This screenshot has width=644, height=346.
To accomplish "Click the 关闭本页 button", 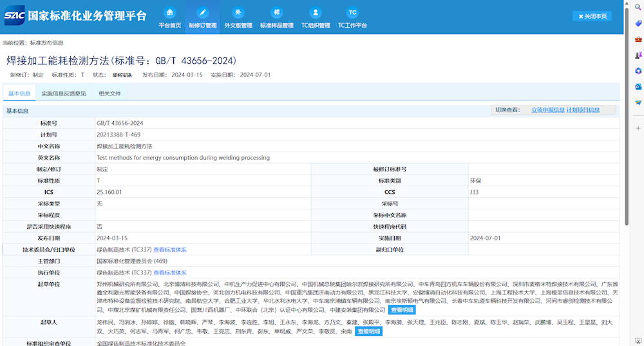I will pyautogui.click(x=592, y=16).
